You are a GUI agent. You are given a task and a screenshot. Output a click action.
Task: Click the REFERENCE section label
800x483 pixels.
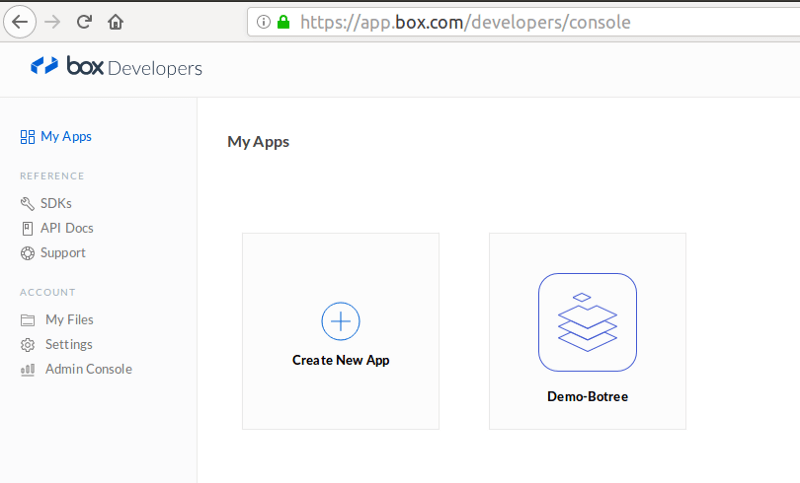(52, 176)
